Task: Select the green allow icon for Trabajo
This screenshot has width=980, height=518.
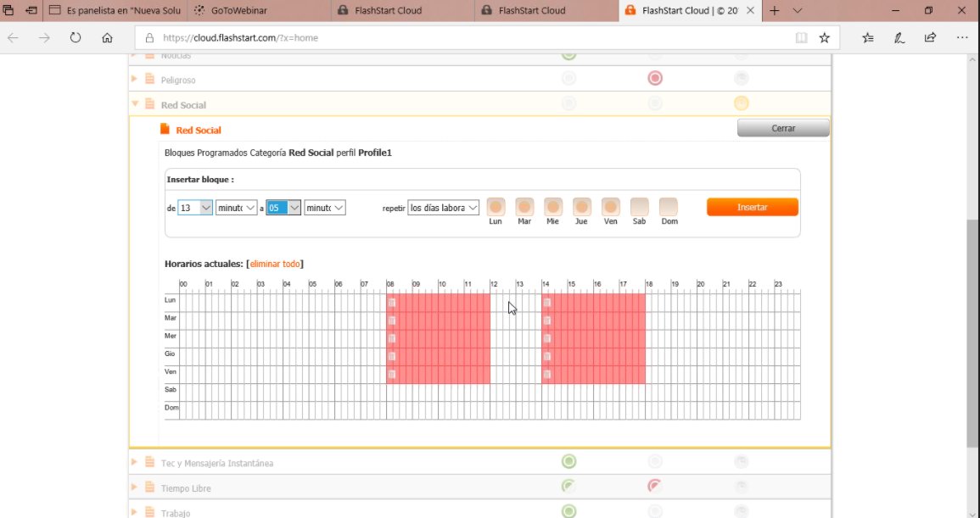Action: [568, 510]
